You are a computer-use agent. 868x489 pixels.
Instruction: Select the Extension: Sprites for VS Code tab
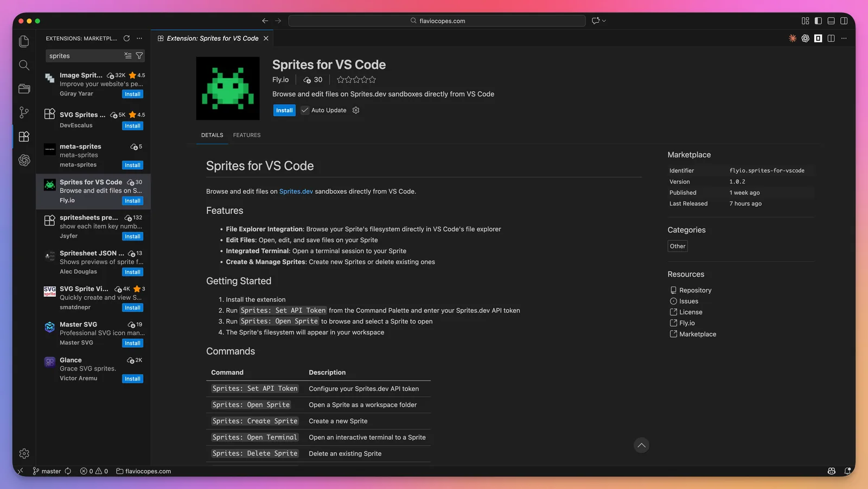(213, 39)
